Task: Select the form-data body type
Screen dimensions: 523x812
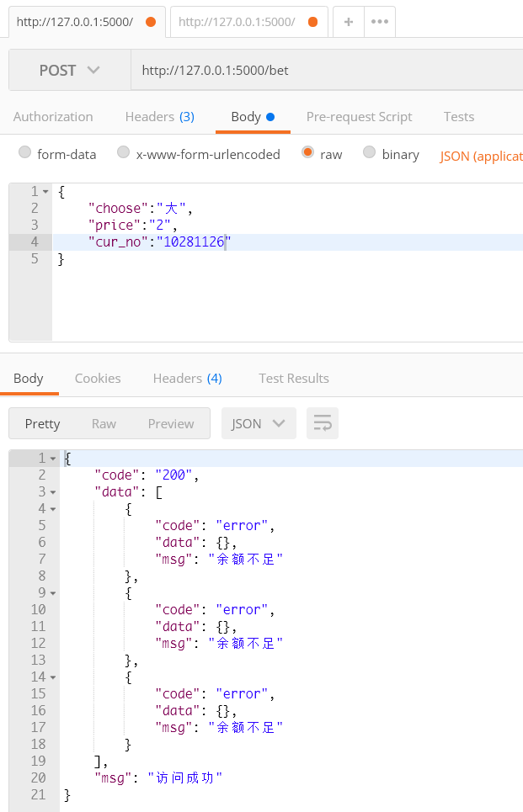Action: click(25, 153)
